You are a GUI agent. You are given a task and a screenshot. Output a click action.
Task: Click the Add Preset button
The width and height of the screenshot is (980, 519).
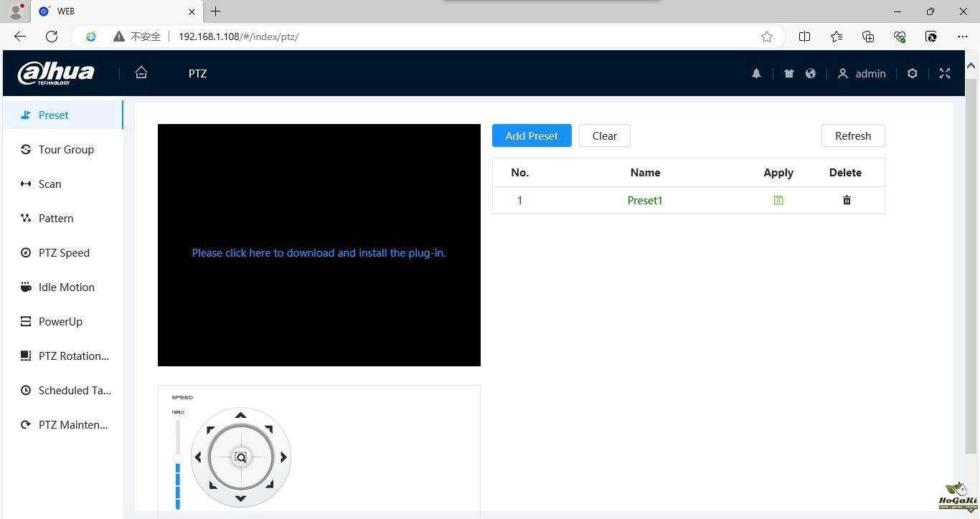pyautogui.click(x=532, y=135)
